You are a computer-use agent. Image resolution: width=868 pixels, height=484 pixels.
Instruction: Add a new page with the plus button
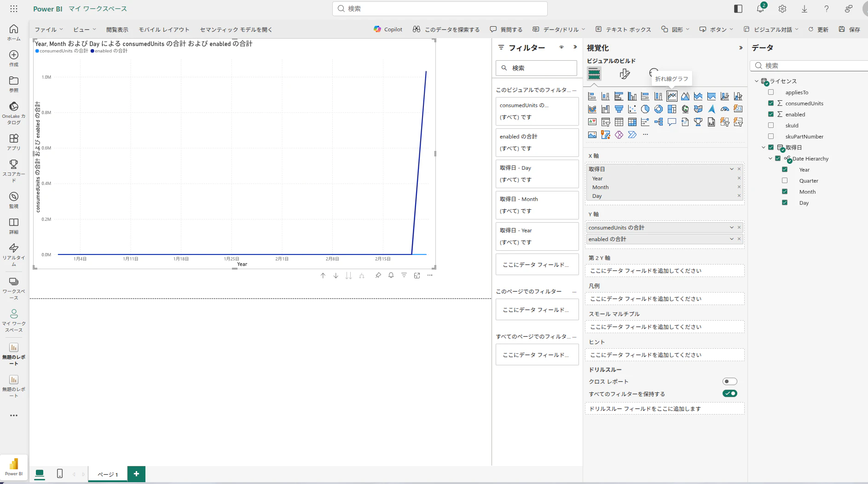[136, 474]
